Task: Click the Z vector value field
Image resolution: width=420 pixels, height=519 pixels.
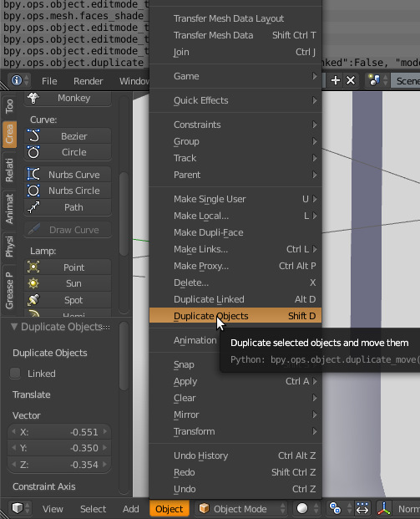Action: coord(59,465)
